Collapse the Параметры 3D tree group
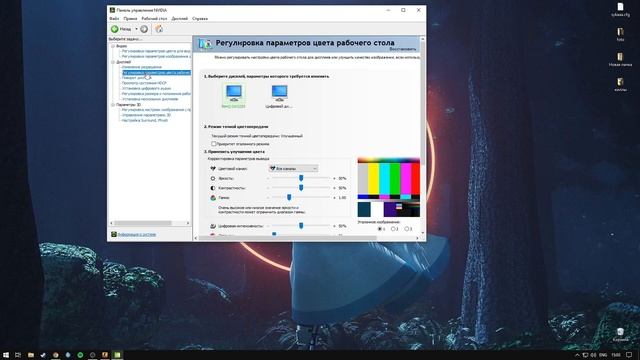Image resolution: width=640 pixels, height=360 pixels. [x=113, y=105]
